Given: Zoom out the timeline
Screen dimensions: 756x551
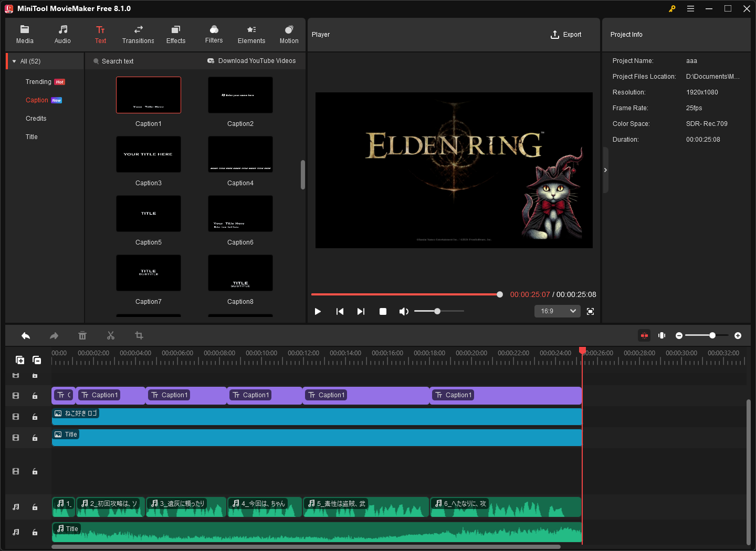Looking at the screenshot, I should pyautogui.click(x=679, y=335).
